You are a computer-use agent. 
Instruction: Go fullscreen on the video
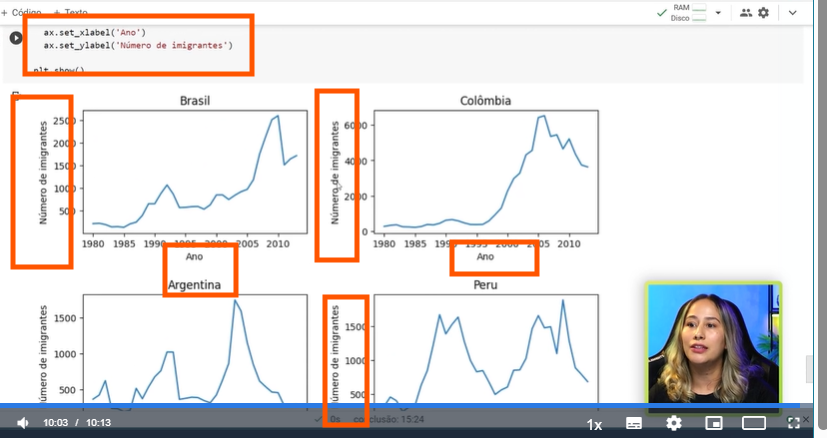(793, 423)
